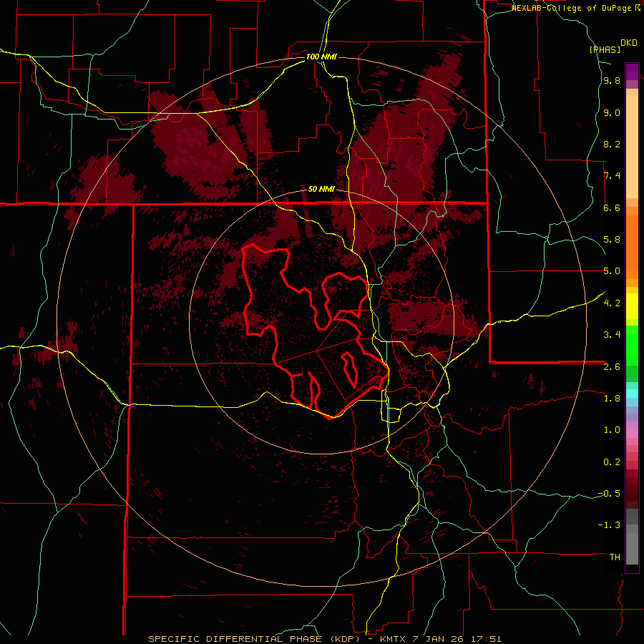This screenshot has width=644, height=644.
Task: Pick the purple segment of the color bar
Action: pyautogui.click(x=632, y=72)
